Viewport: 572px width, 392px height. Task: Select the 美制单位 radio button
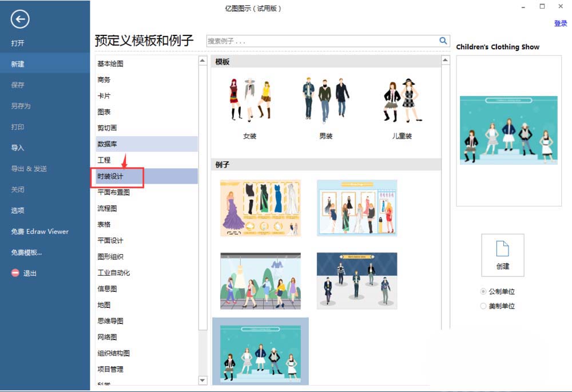[x=482, y=306]
